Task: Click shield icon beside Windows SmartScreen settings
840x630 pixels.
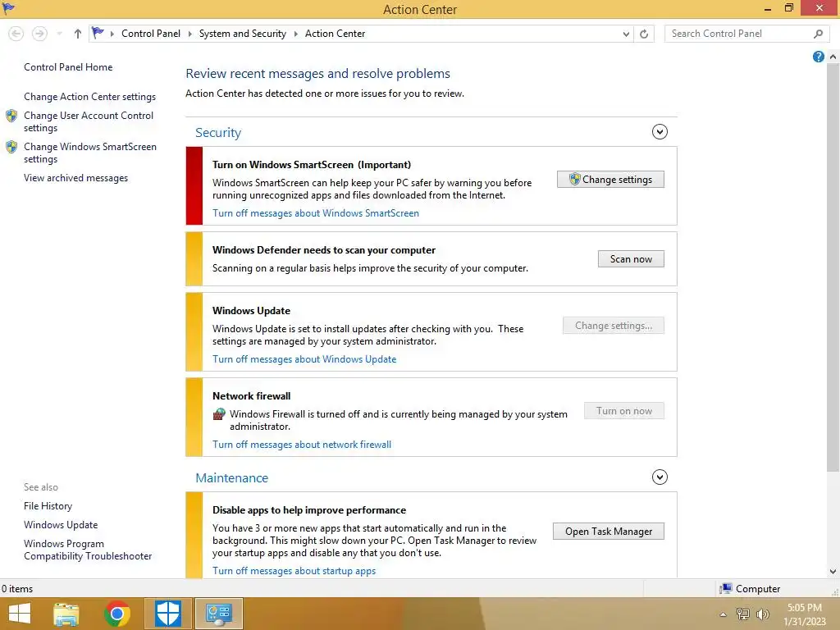Action: (11, 147)
